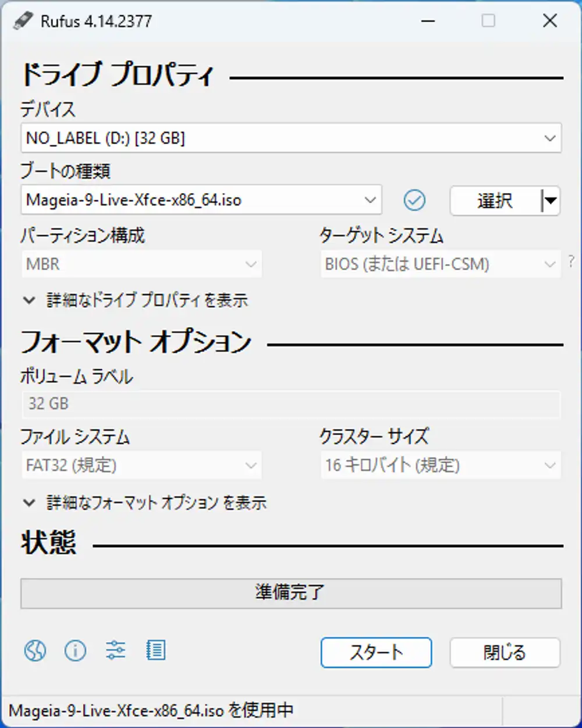The width and height of the screenshot is (582, 728).
Task: Open the boot selection dropdown with Mageia ISO
Action: (201, 200)
